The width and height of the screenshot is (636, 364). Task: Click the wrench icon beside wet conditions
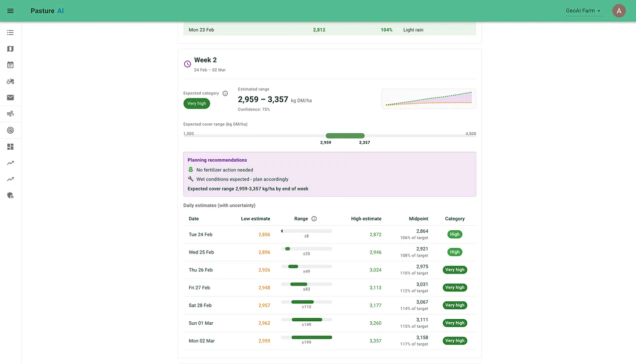(191, 179)
